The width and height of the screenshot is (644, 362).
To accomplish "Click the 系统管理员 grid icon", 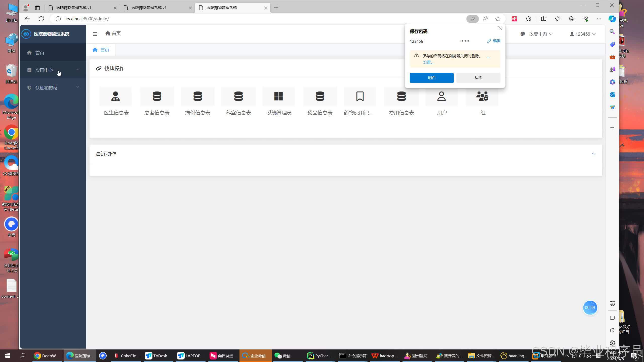I will click(278, 96).
